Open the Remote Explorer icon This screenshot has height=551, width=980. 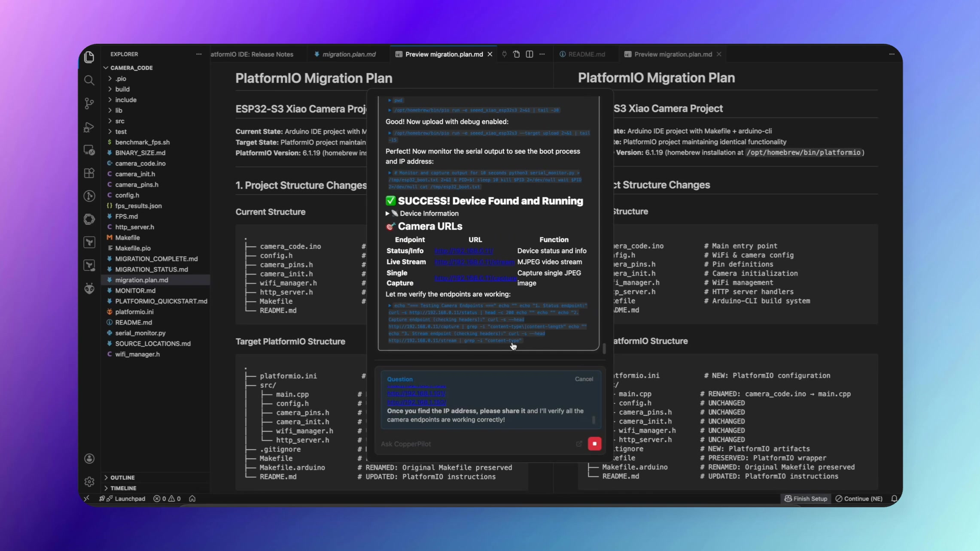point(89,150)
